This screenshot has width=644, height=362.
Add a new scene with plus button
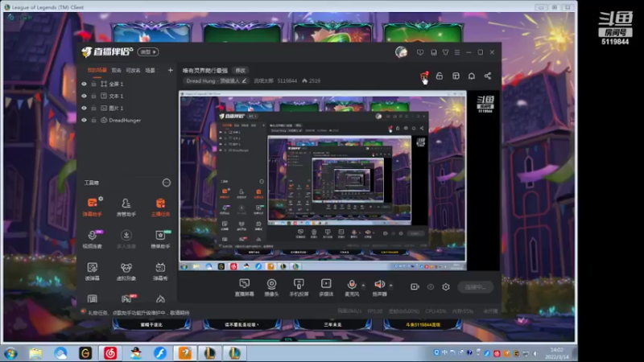[x=171, y=71]
